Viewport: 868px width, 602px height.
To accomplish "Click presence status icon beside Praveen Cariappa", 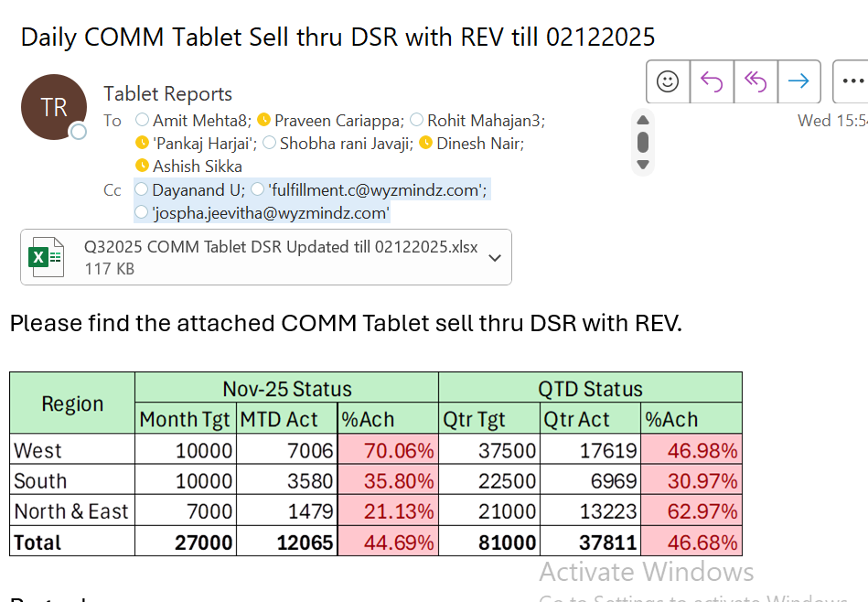I will (x=264, y=120).
